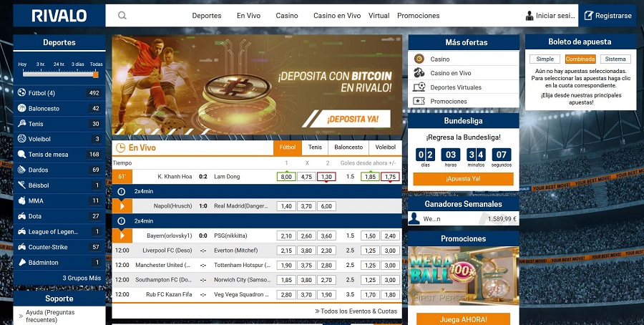Click the Bitcoin deposit banner image
The width and height of the screenshot is (644, 325).
coord(257,84)
